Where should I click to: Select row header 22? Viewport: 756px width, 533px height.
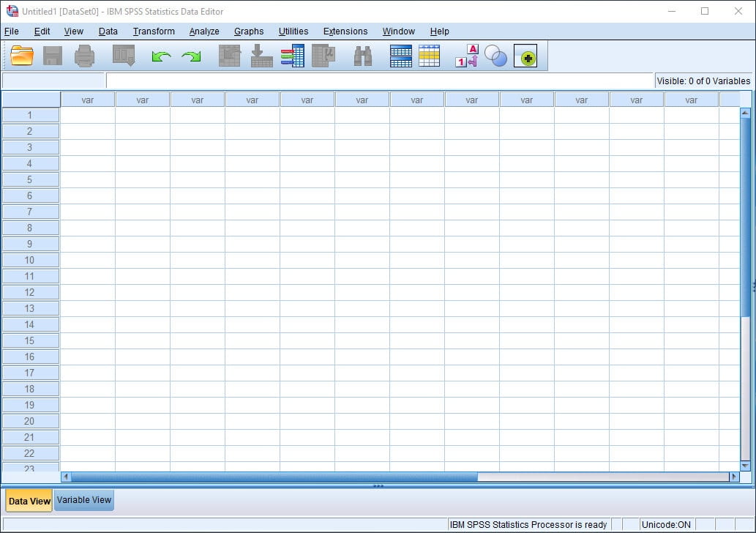pos(31,453)
